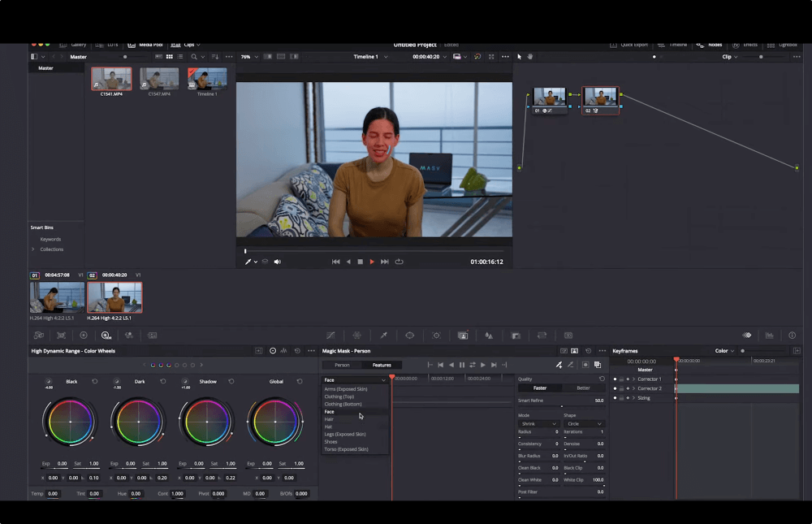812x524 pixels.
Task: Open the Key palette icon
Action: coord(516,336)
